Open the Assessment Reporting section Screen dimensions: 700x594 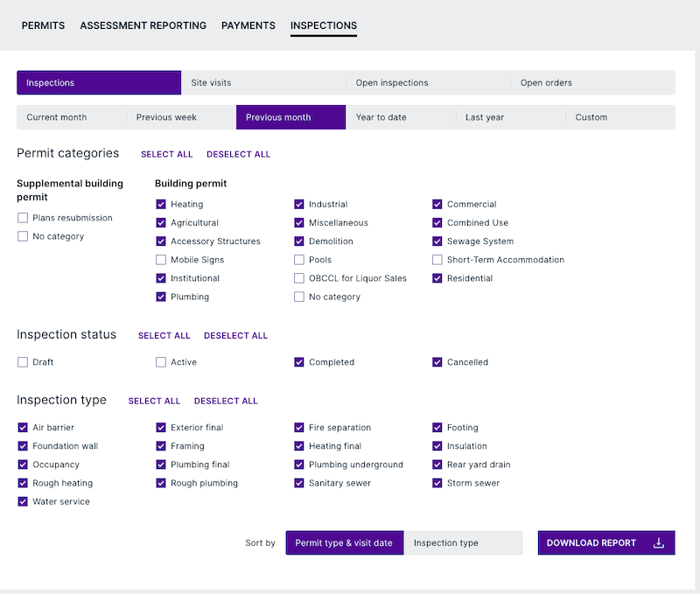pos(143,25)
